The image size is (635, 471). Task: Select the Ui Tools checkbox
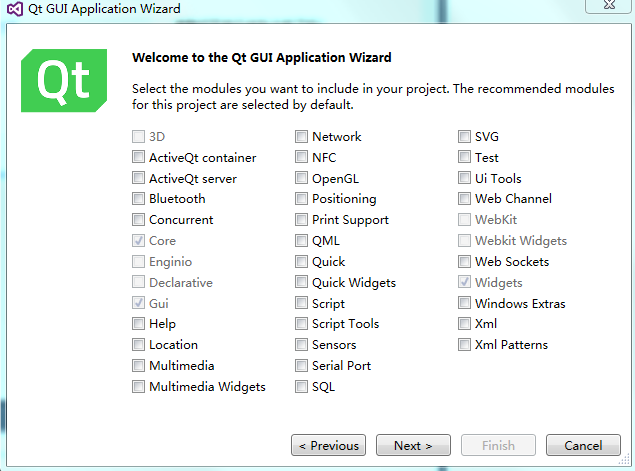(465, 178)
